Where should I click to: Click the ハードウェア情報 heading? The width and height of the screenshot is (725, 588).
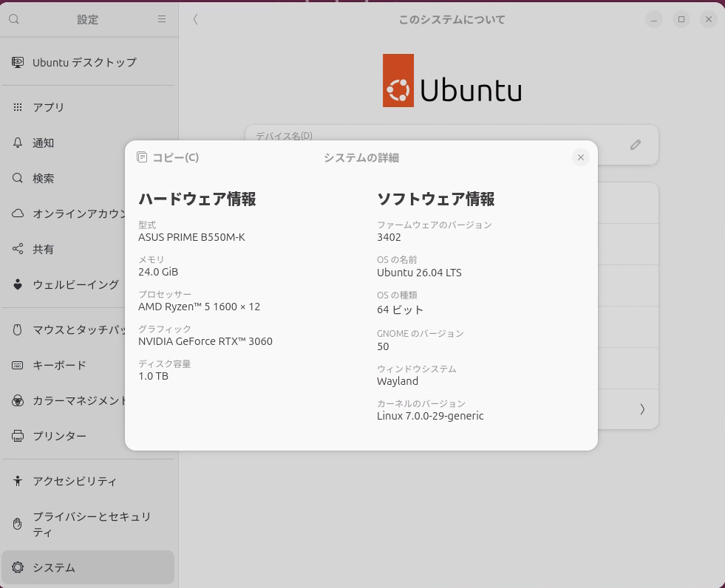click(x=197, y=199)
